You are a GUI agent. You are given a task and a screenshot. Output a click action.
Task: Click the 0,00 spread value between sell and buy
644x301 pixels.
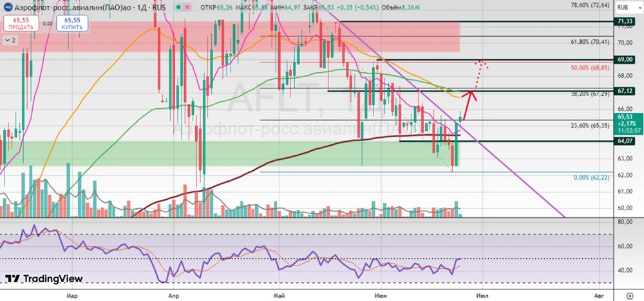point(47,24)
